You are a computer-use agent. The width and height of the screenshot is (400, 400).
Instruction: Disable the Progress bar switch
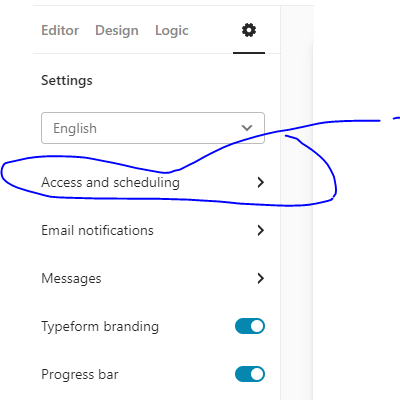(x=250, y=374)
